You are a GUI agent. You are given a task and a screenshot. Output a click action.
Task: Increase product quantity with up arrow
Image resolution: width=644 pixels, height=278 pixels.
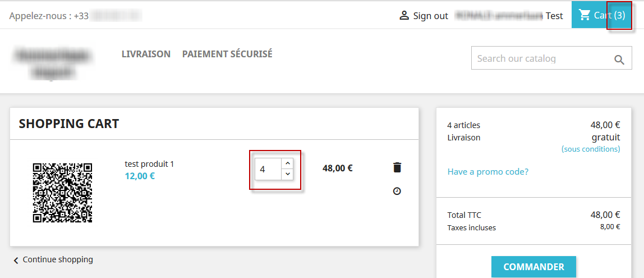[x=287, y=163]
